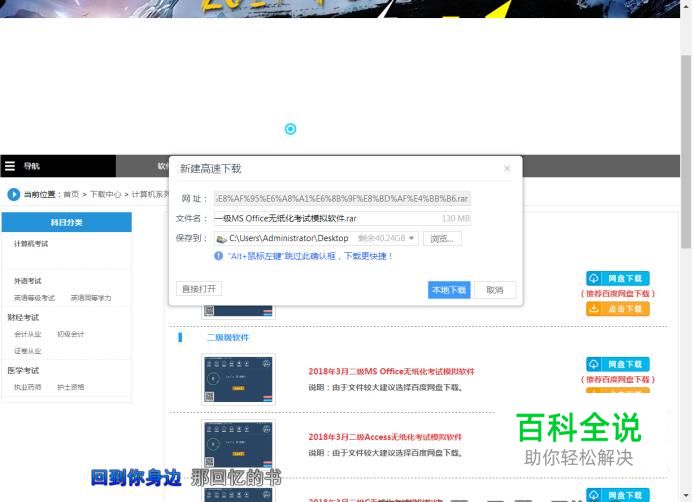The width and height of the screenshot is (692, 502).
Task: Click the 本地下载 button in the dialog
Action: [x=449, y=290]
